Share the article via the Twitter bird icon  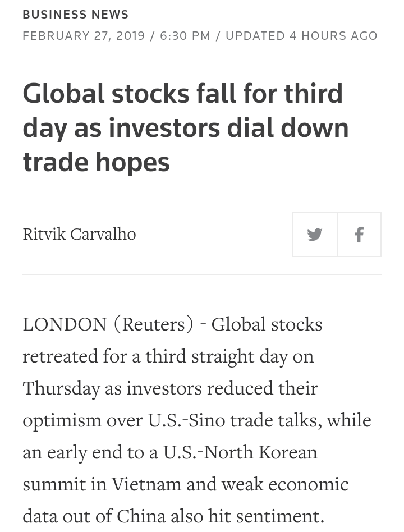pyautogui.click(x=314, y=235)
